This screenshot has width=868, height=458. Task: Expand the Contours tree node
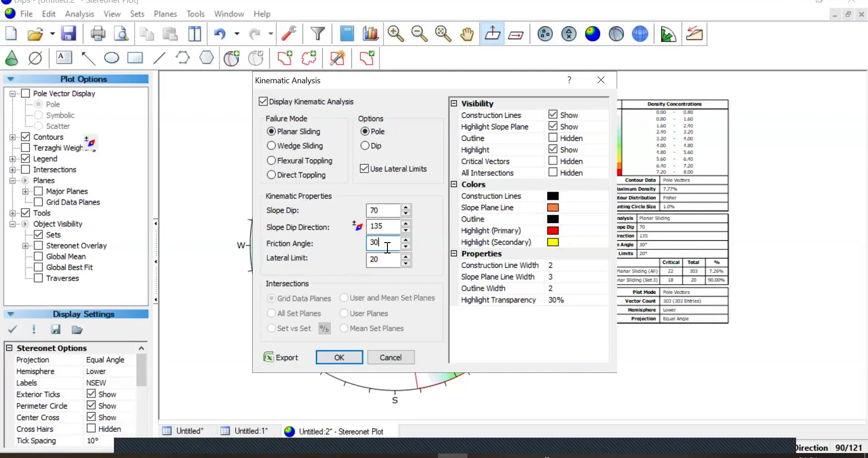13,137
